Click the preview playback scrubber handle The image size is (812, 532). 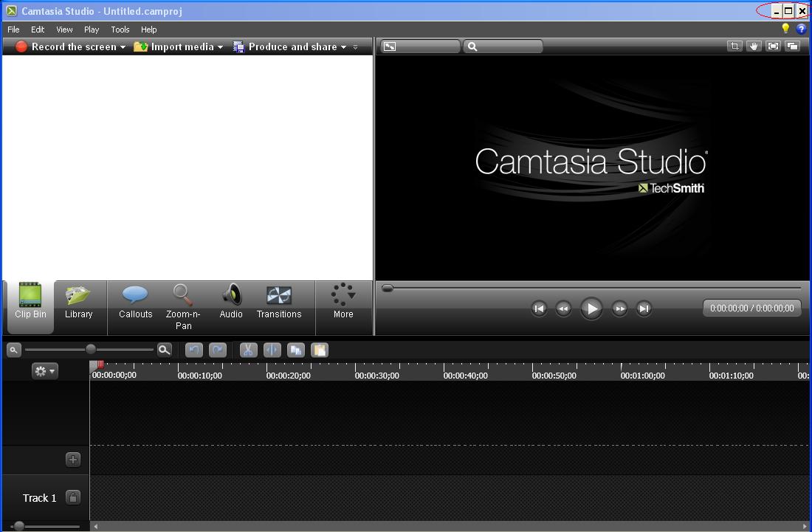pos(388,289)
